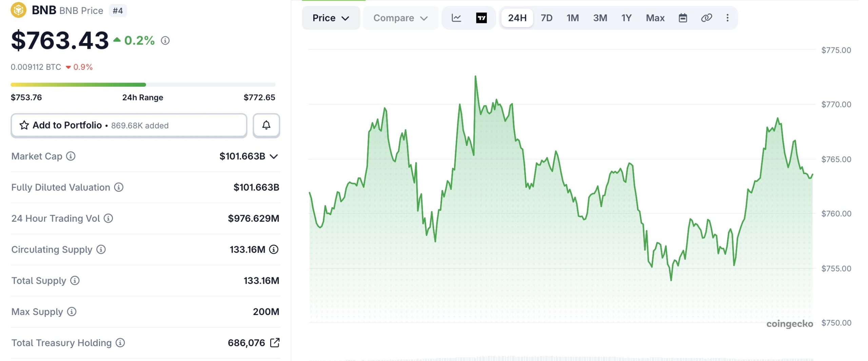Switch to the line chart view
This screenshot has height=361, width=868.
click(x=456, y=18)
